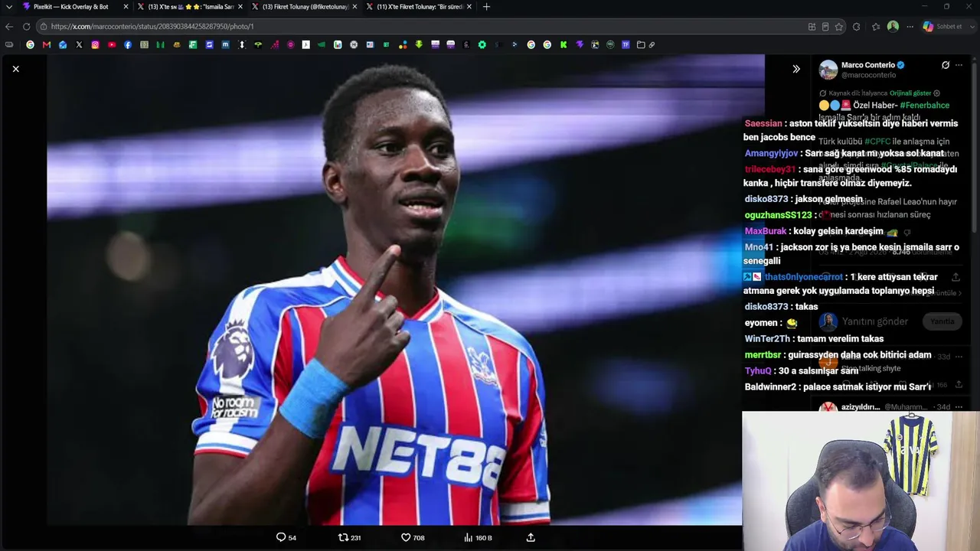Viewport: 980px width, 551px height.
Task: Open the green gear bookmark
Action: tap(482, 44)
